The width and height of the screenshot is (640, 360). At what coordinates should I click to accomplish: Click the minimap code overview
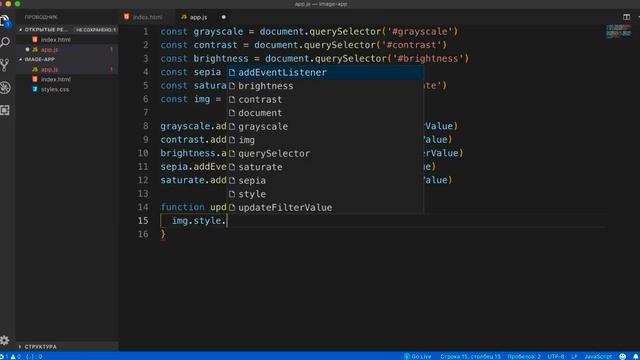[618, 31]
